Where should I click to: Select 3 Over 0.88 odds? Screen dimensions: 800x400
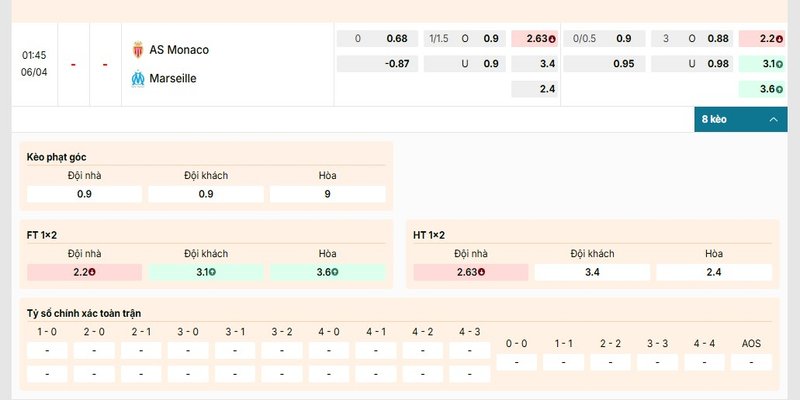[x=692, y=39]
